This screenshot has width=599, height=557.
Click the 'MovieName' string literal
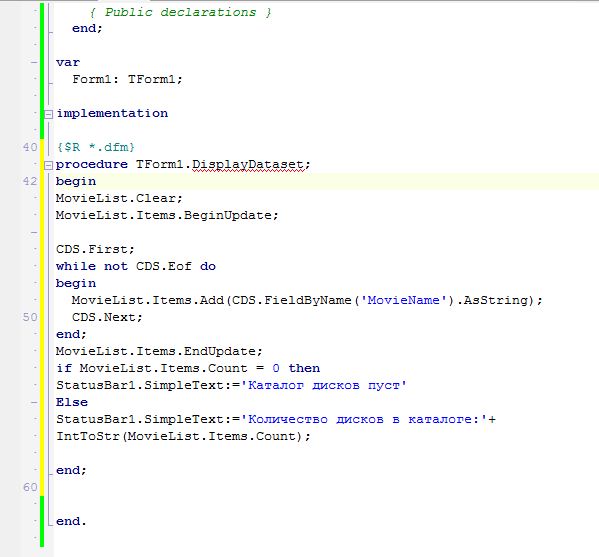(403, 300)
